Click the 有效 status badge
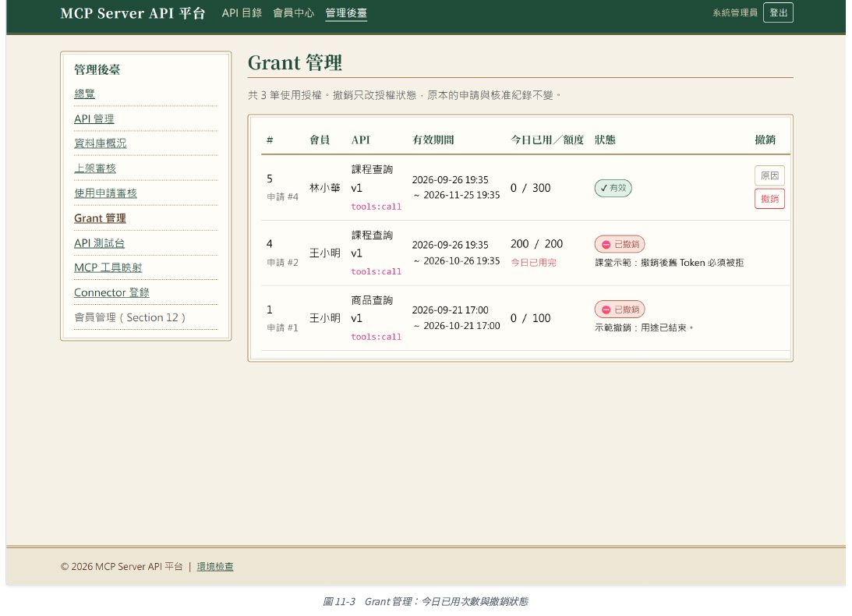 click(613, 188)
